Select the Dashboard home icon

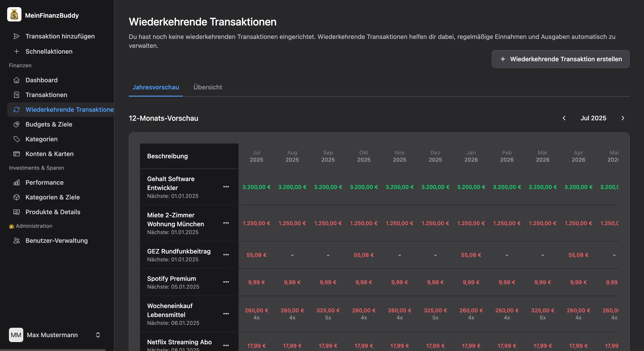(x=17, y=80)
